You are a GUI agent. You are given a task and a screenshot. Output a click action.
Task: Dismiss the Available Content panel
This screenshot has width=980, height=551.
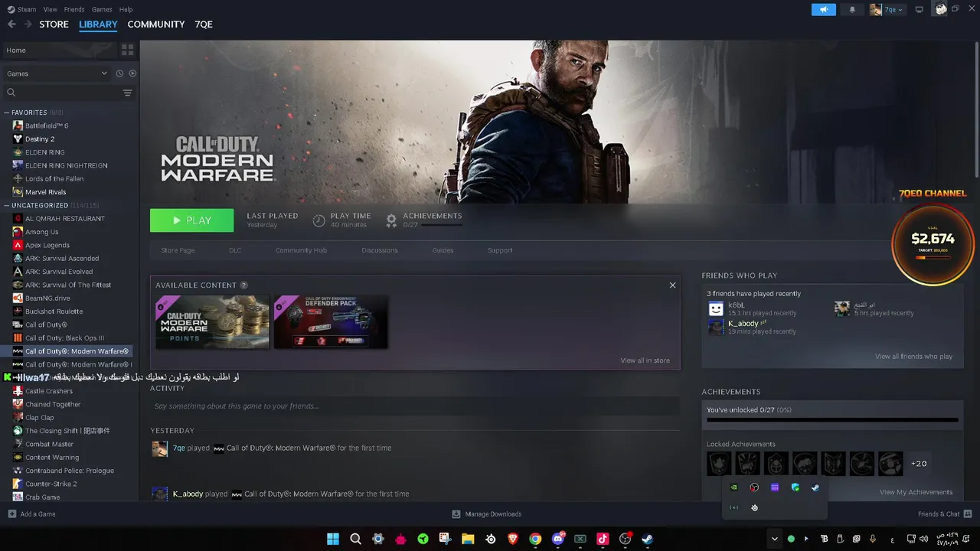[x=673, y=285]
